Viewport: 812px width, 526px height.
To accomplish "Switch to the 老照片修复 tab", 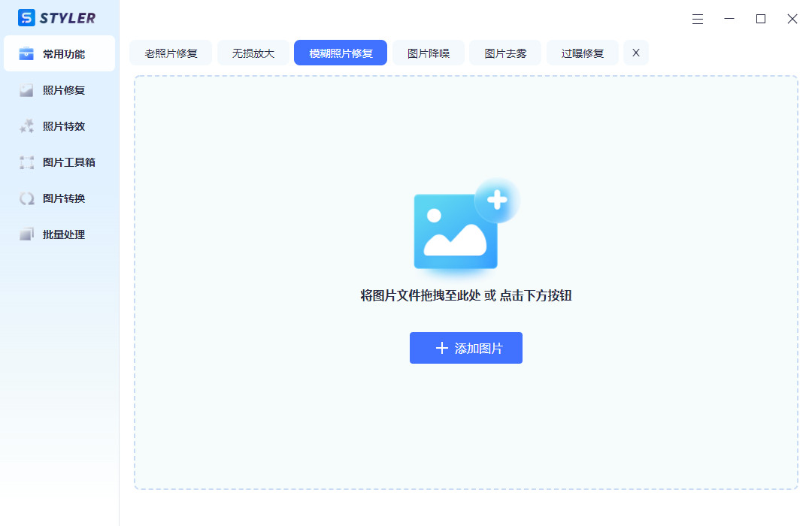I will coord(171,53).
